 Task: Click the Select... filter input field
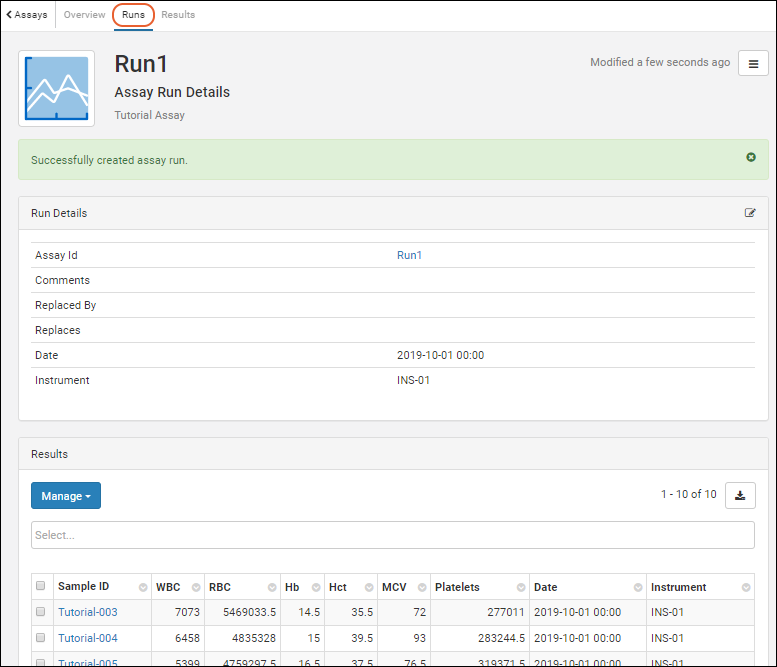coord(392,535)
